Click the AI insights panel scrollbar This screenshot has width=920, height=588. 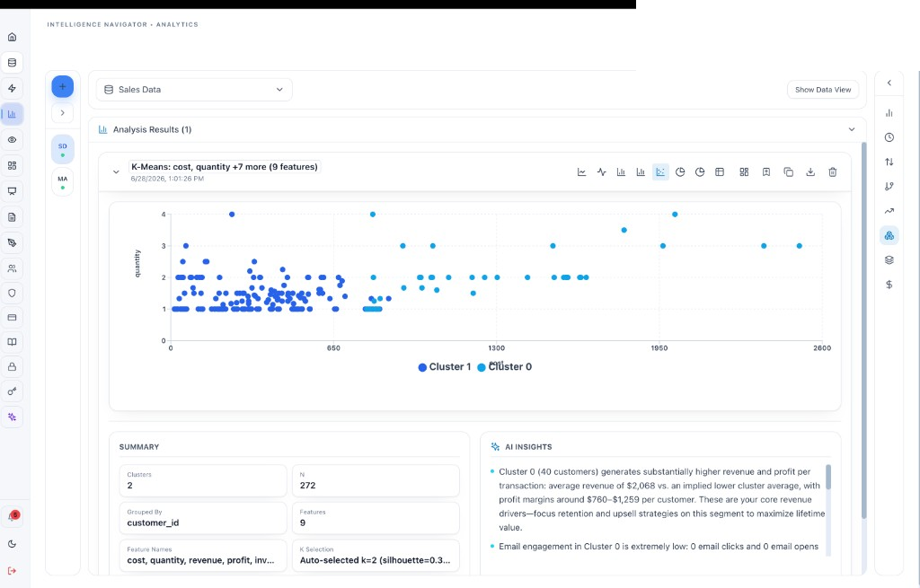(828, 478)
